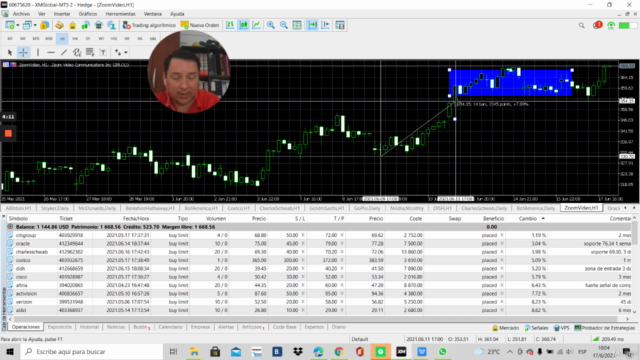Click the lock-shaped navigator icon
This screenshot has width=640, height=360.
click(x=73, y=25)
